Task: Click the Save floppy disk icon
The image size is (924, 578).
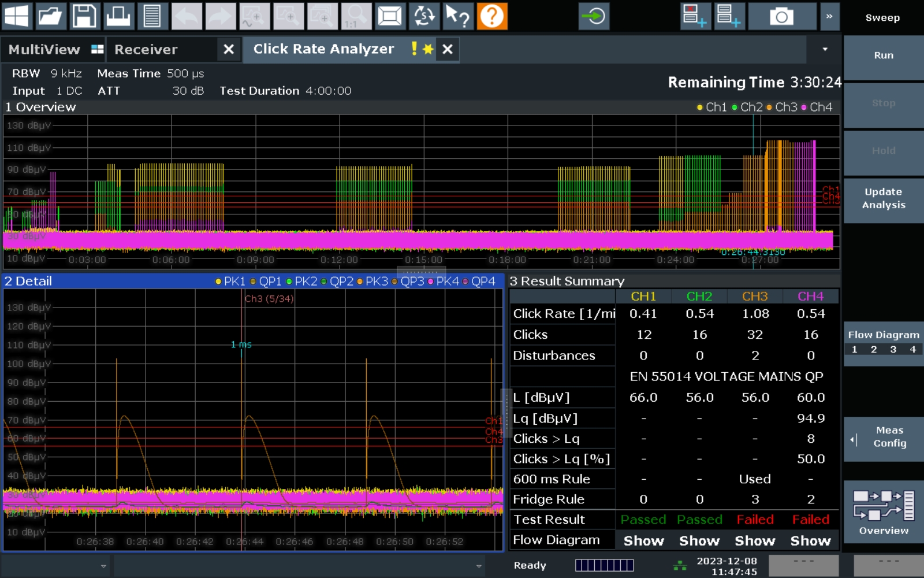Action: [x=84, y=16]
